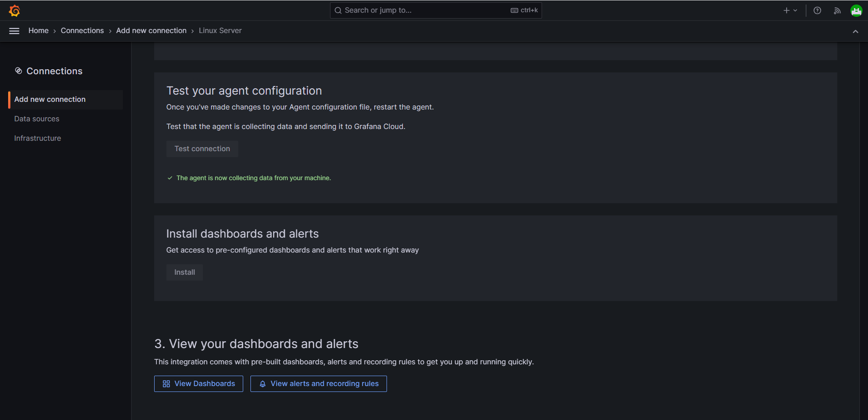
Task: Click Add new connection breadcrumb
Action: [x=151, y=31]
